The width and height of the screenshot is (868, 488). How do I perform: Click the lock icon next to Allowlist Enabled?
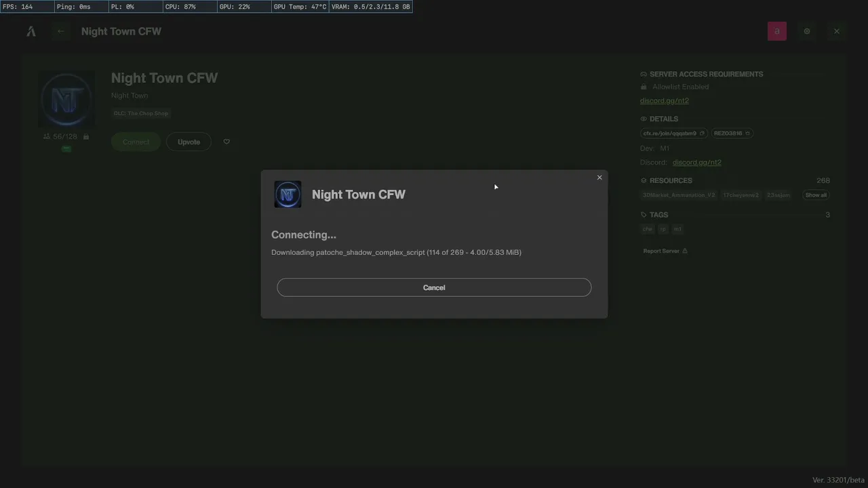(x=644, y=87)
